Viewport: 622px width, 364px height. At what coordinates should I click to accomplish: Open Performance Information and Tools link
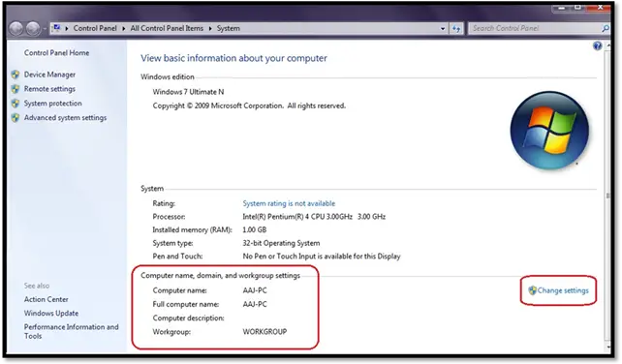pos(71,331)
